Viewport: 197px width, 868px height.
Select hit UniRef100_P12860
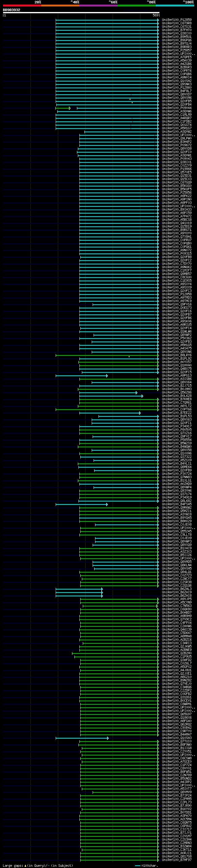click(x=176, y=88)
